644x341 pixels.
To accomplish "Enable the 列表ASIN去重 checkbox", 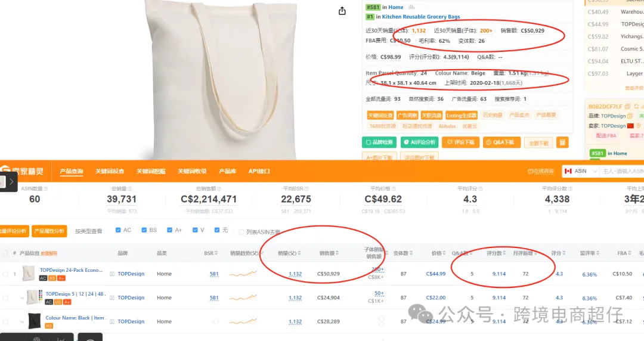I will click(241, 232).
